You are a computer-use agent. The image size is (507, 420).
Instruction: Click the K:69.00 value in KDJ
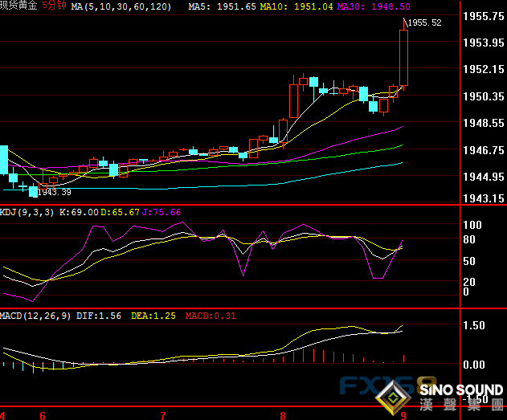[x=80, y=212]
